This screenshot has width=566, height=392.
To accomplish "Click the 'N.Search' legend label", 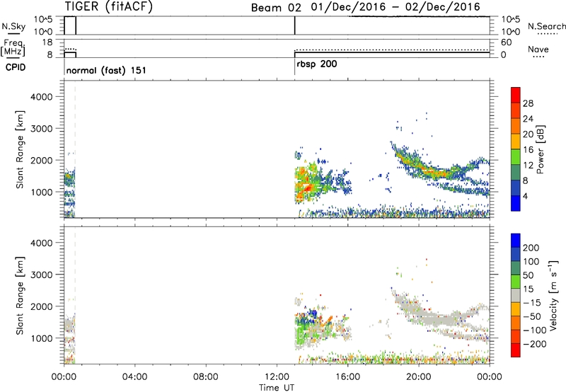I will coord(547,26).
